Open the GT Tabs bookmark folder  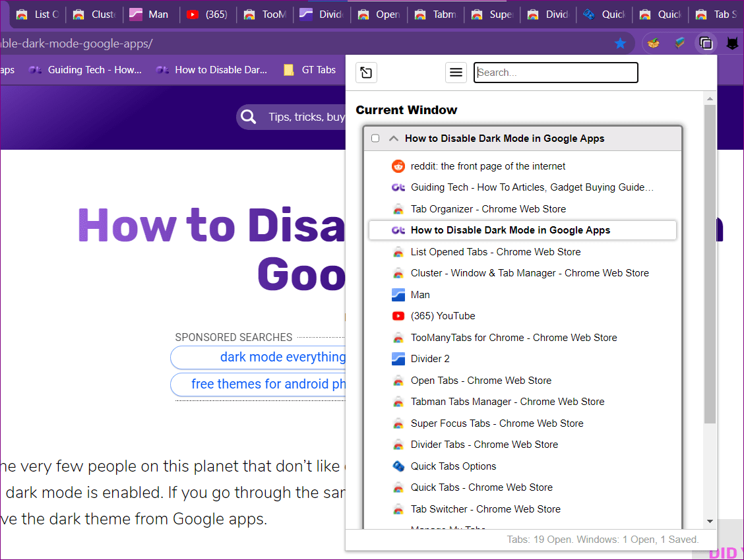[310, 70]
